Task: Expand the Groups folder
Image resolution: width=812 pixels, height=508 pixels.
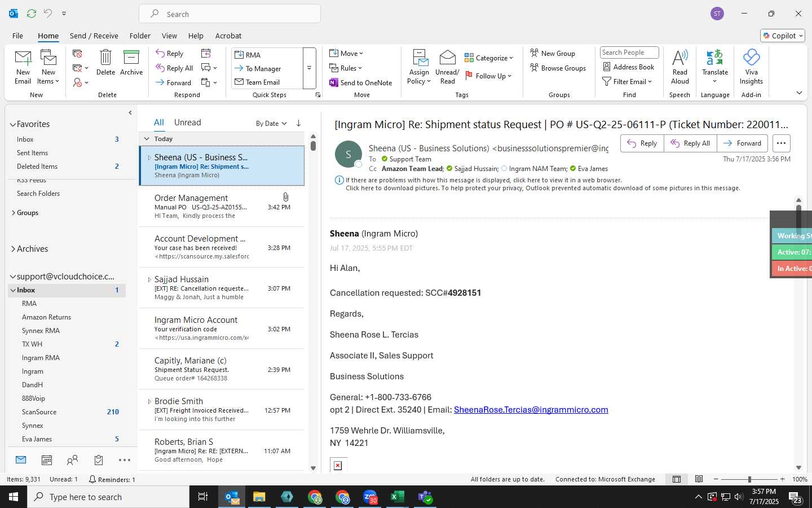Action: [x=14, y=213]
